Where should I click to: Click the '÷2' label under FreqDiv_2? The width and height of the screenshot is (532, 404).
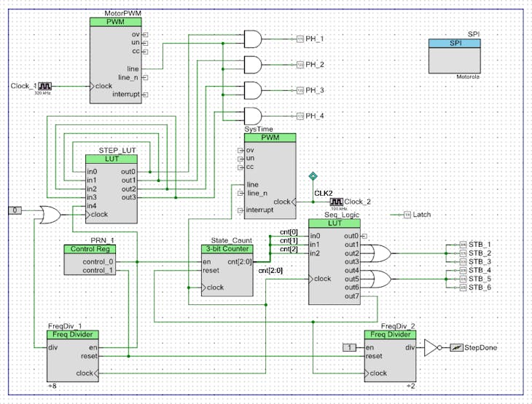411,386
